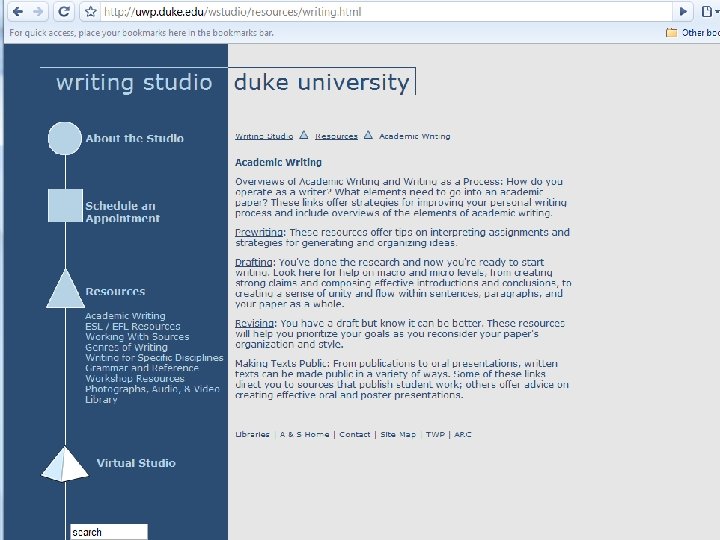This screenshot has height=540, width=720.
Task: Click the triangle icon for Resources
Action: pyautogui.click(x=65, y=289)
